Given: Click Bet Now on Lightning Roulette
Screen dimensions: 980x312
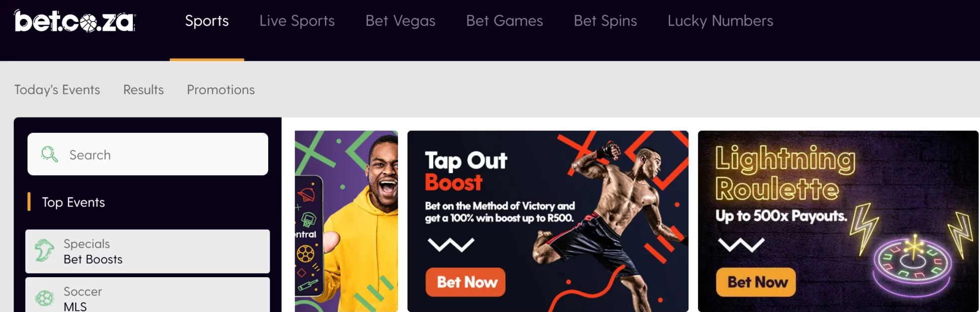Looking at the screenshot, I should [x=756, y=282].
